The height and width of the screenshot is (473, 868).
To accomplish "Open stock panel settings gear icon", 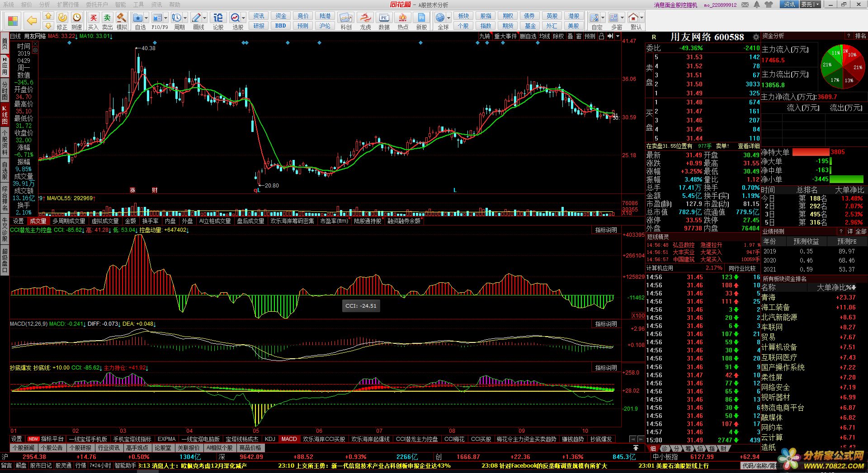I will [755, 37].
